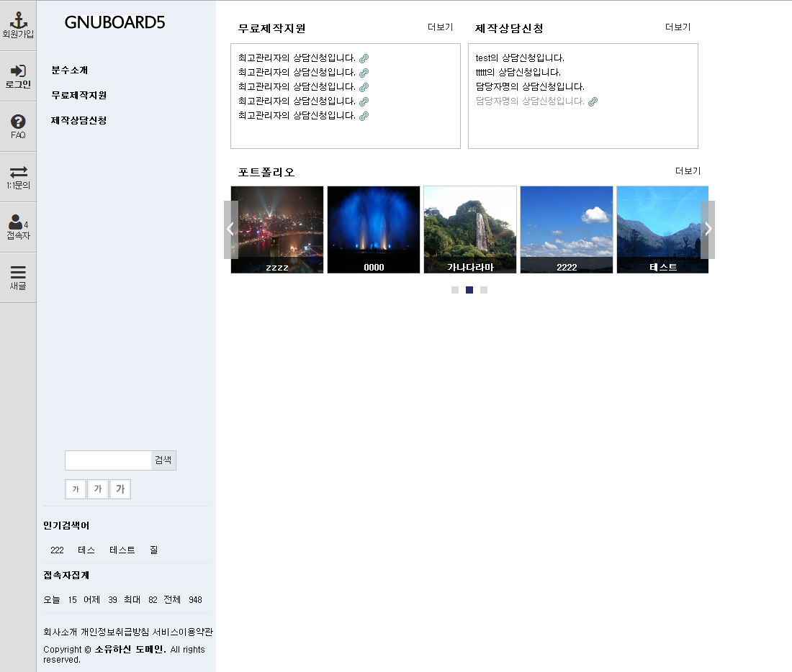Advance to next portfolio slide arrow
The image size is (792, 672).
tap(708, 230)
